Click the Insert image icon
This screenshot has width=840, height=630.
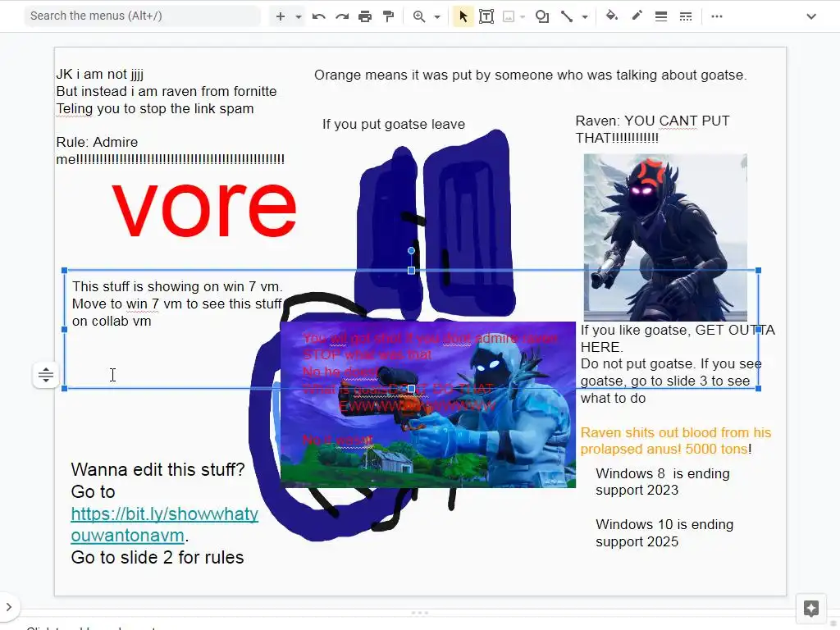(509, 16)
